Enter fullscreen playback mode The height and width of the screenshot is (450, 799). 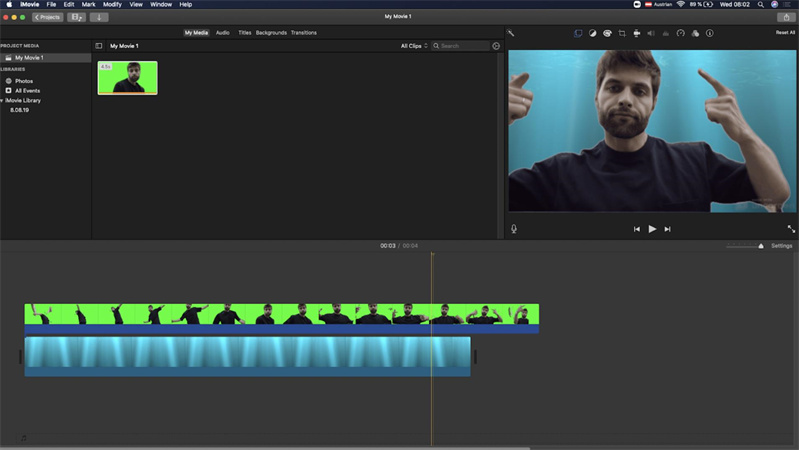(x=791, y=229)
